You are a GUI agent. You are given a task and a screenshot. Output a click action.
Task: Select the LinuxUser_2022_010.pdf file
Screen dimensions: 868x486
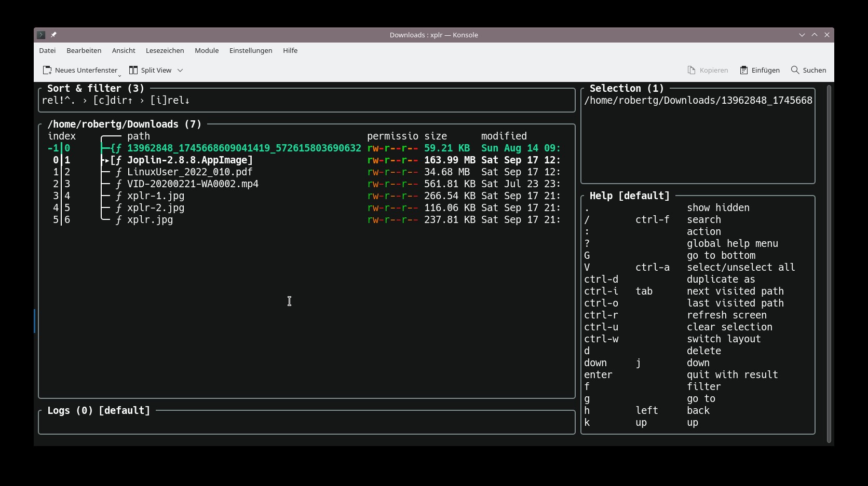coord(190,172)
